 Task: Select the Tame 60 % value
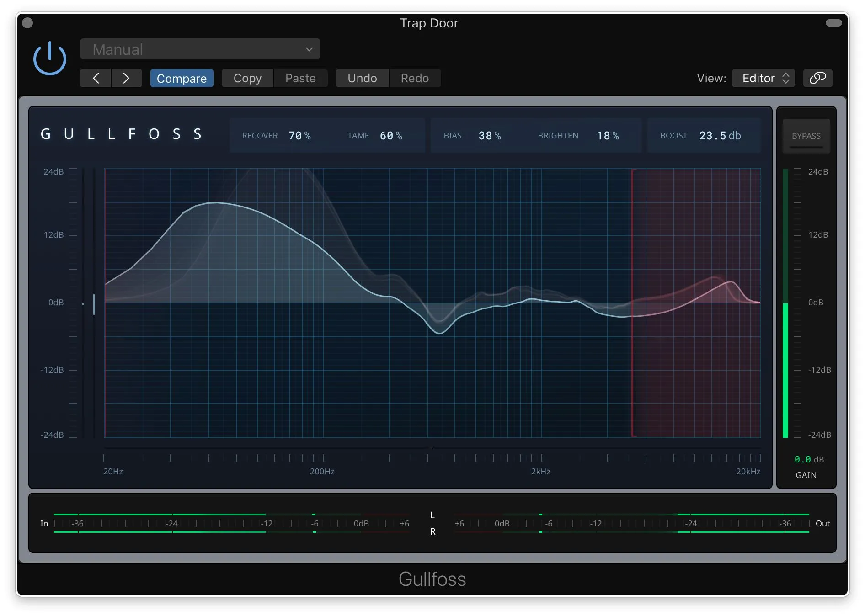click(391, 136)
